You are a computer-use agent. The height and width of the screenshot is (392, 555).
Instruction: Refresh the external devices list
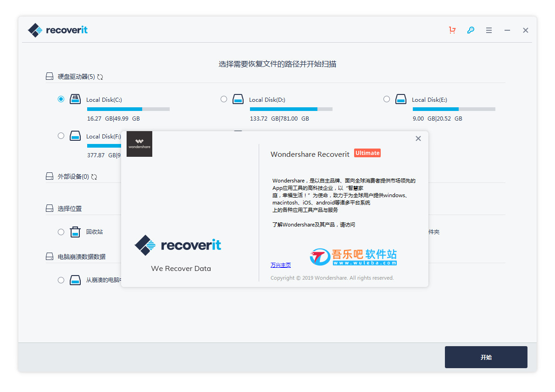[x=94, y=177]
